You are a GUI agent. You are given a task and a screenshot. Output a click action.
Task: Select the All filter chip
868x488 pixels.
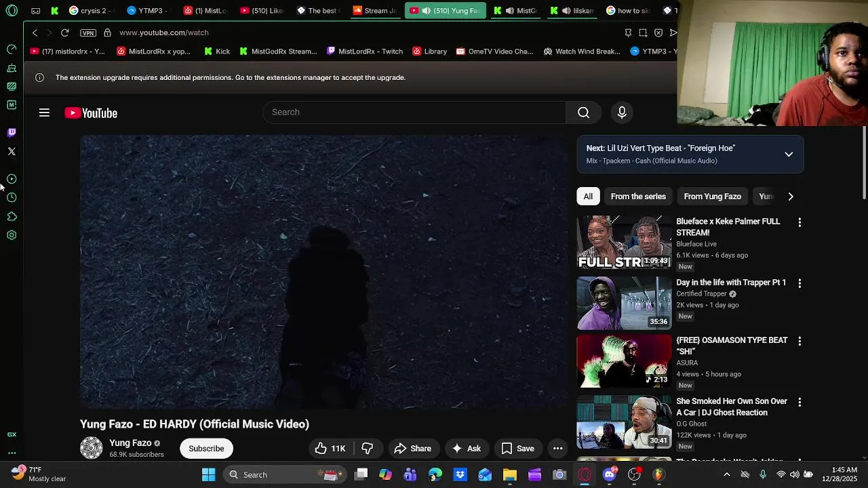click(588, 197)
